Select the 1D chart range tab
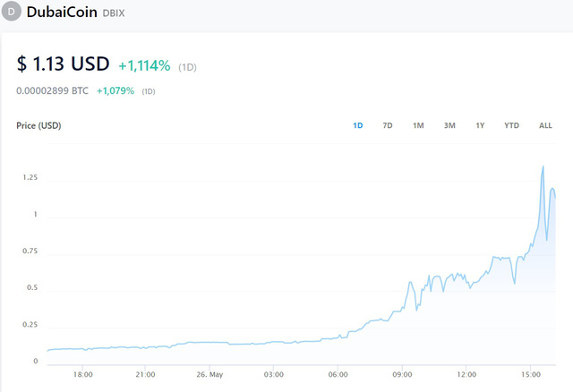Image resolution: width=573 pixels, height=392 pixels. (x=357, y=125)
